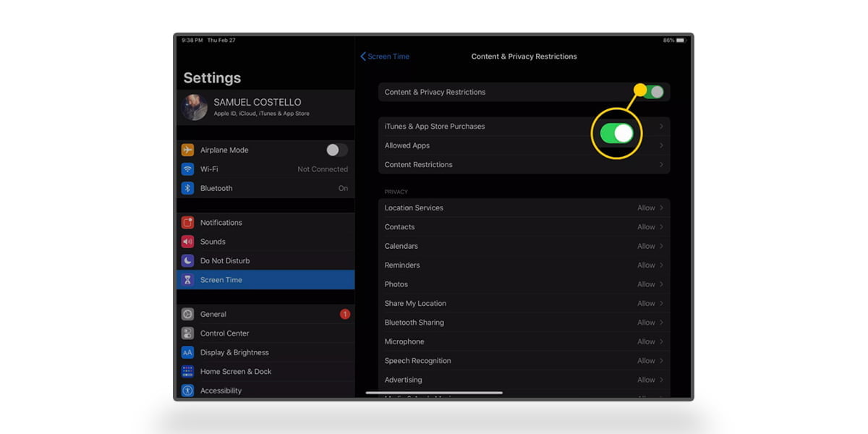Open Content Restrictions chevron

pos(661,165)
